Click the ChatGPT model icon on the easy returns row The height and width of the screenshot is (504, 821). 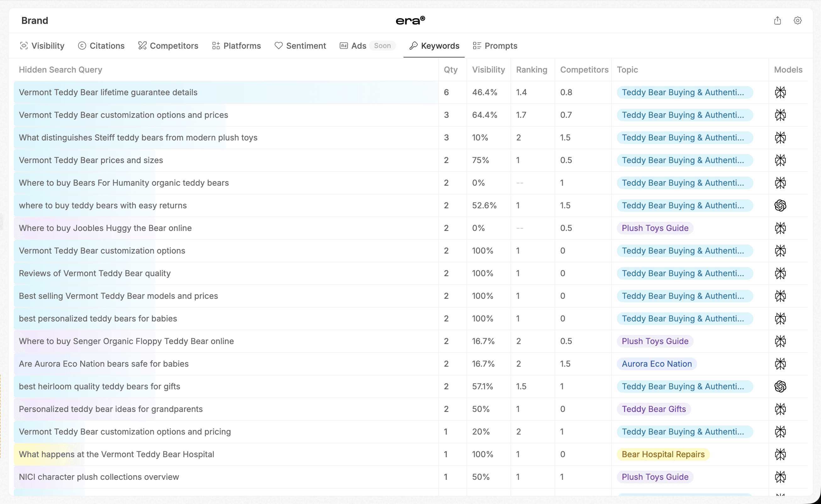tap(780, 205)
